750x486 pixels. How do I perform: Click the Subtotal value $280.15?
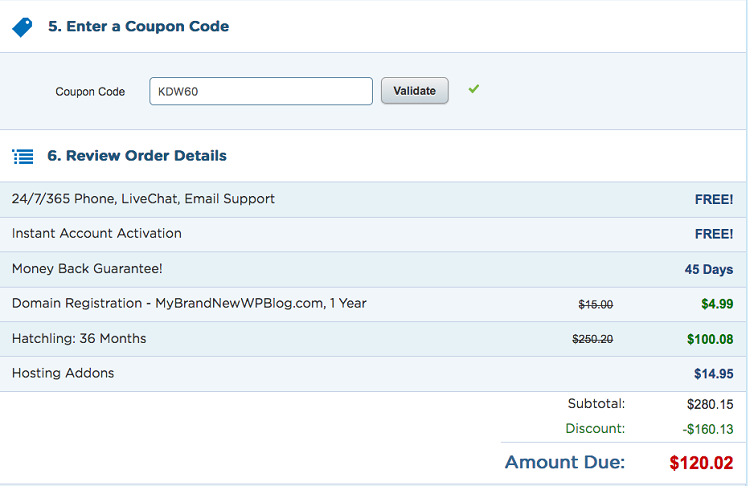pyautogui.click(x=710, y=404)
